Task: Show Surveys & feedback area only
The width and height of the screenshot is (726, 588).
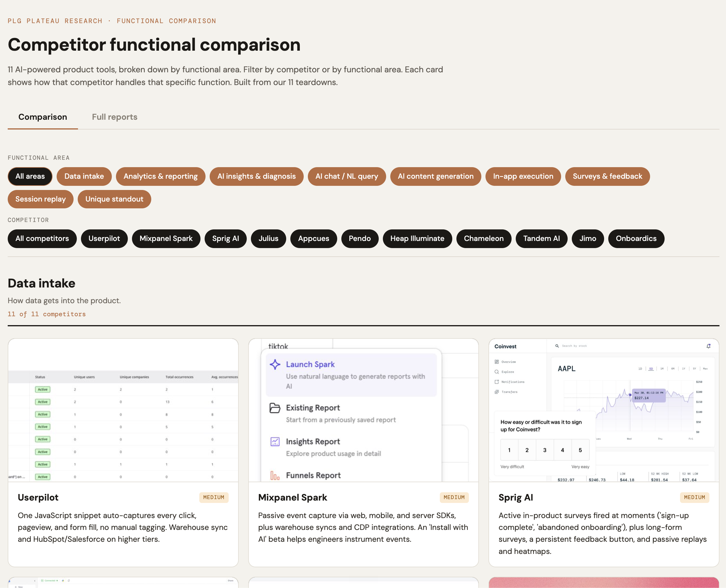Action: coord(607,176)
